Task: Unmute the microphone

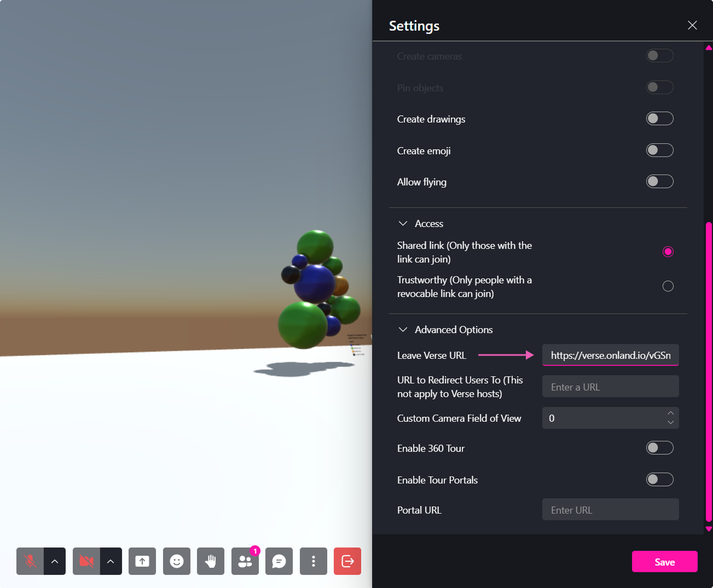Action: [x=29, y=561]
